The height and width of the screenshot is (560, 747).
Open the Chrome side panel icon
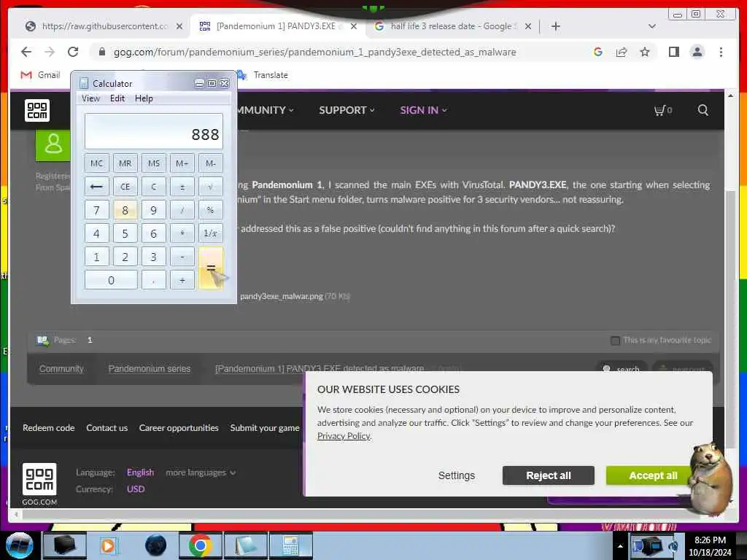click(673, 52)
